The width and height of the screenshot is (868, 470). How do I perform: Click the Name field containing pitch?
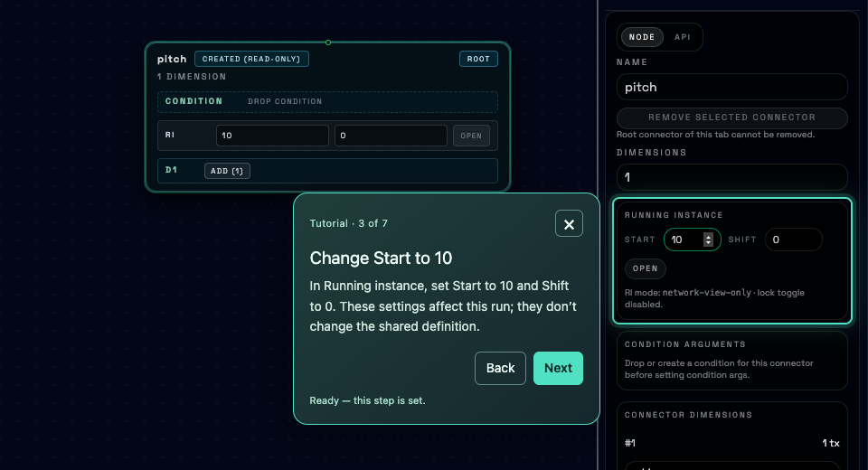pos(731,88)
